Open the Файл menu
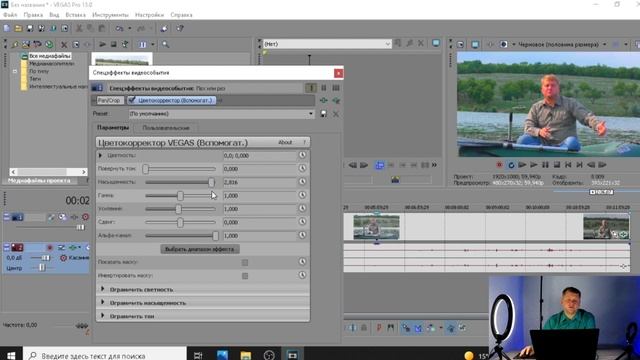640x360 pixels. (10, 15)
